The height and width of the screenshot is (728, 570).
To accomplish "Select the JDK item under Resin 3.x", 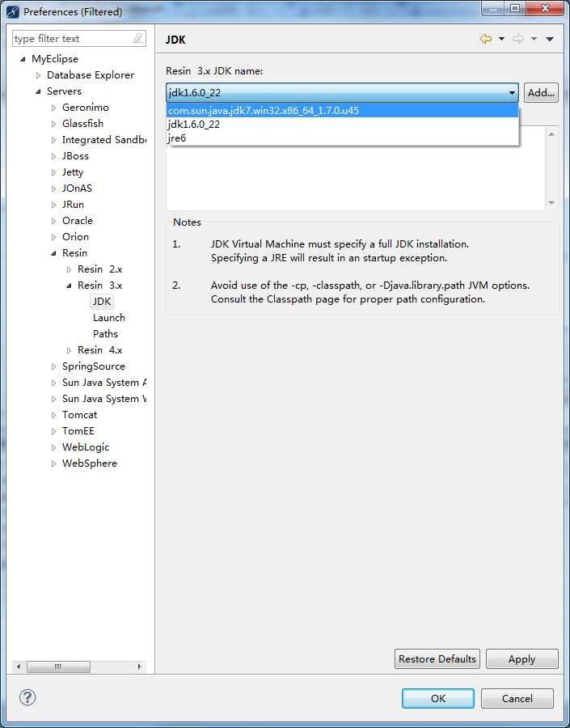I will (x=102, y=302).
